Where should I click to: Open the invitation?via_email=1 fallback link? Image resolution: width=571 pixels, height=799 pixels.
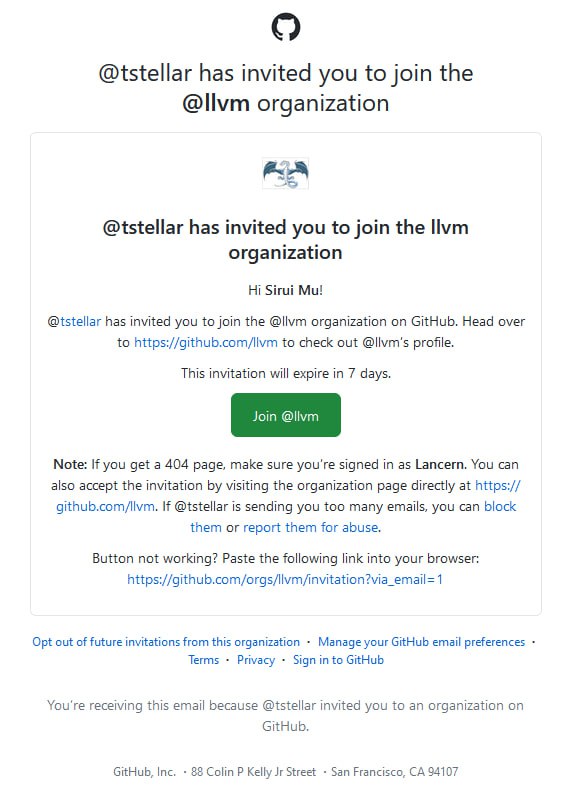[285, 579]
